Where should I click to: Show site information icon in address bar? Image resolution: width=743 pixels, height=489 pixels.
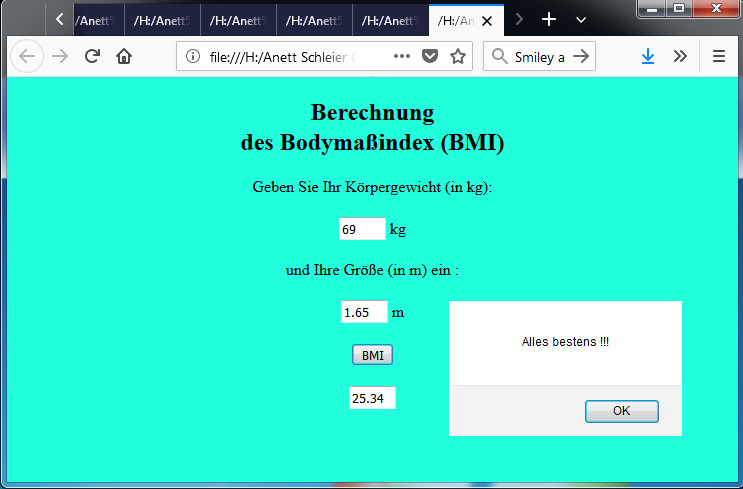(x=194, y=57)
